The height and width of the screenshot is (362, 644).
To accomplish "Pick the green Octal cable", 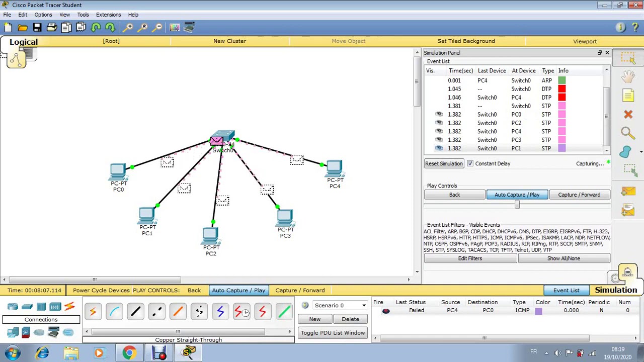I will tap(284, 312).
